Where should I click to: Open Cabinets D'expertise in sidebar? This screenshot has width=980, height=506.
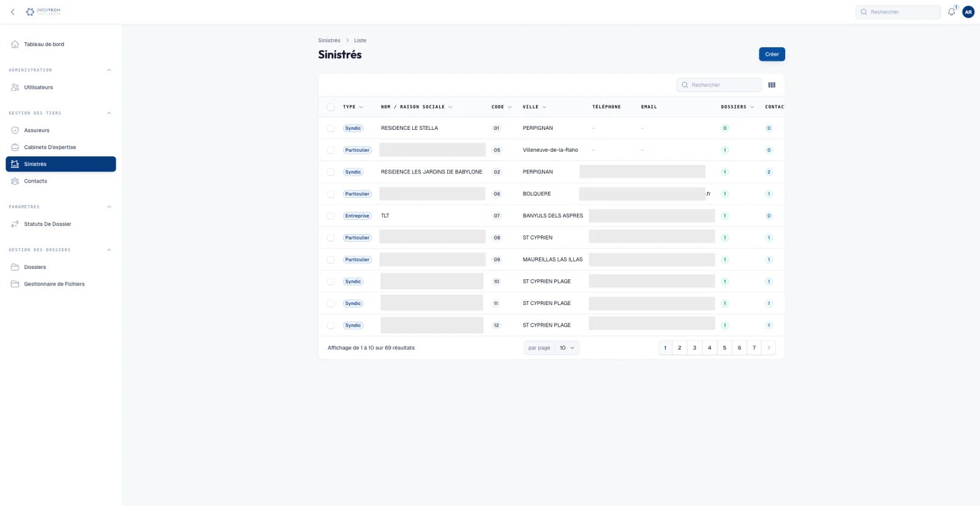pyautogui.click(x=61, y=147)
